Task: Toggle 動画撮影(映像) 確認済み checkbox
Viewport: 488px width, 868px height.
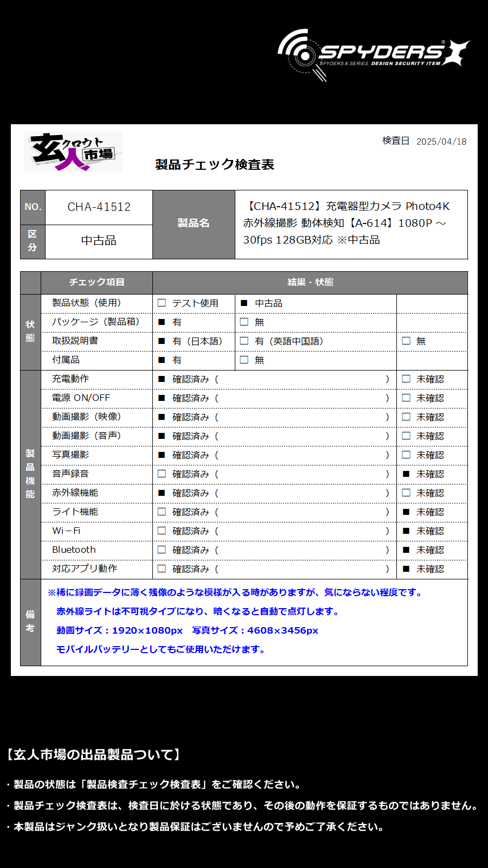Action: coord(162,417)
